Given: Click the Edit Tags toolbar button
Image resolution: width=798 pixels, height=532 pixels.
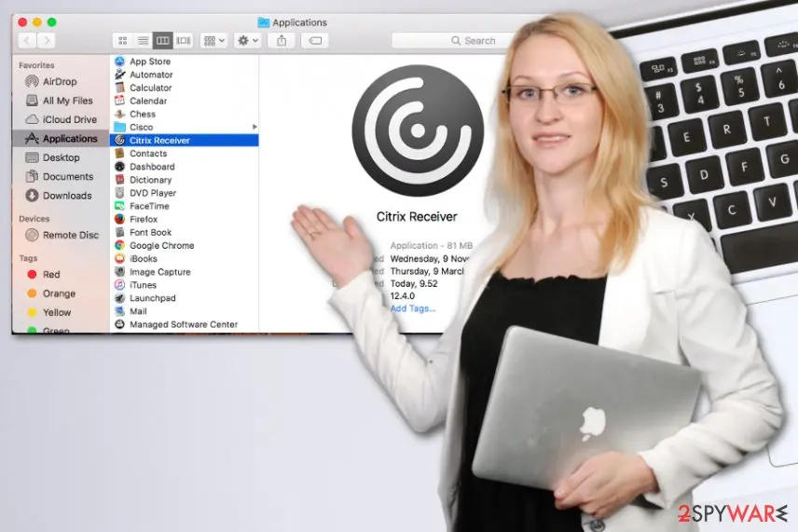Looking at the screenshot, I should coord(315,41).
